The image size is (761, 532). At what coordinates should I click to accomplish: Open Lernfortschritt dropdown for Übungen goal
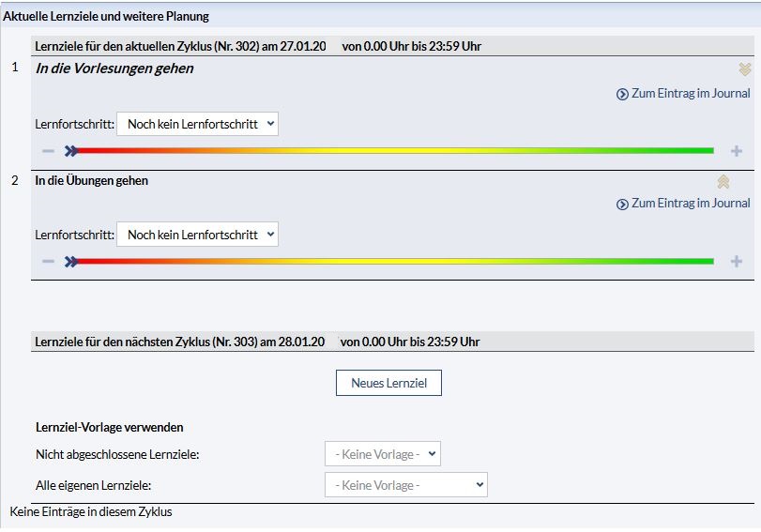[x=197, y=235]
